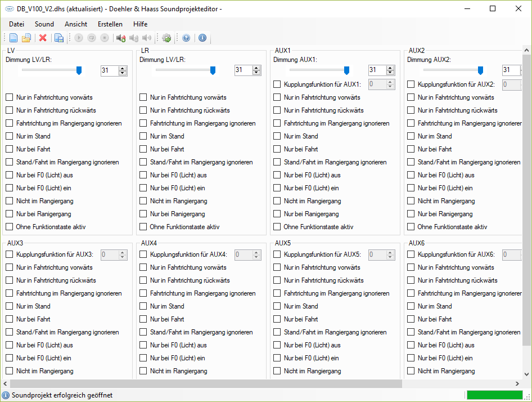Click up arrow of AUX5 Kupplungsfunktion spinner
The width and height of the screenshot is (532, 402).
390,252
